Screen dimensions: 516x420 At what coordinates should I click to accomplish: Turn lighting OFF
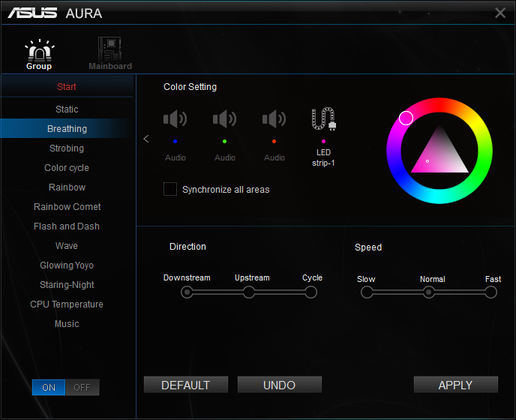click(x=82, y=388)
